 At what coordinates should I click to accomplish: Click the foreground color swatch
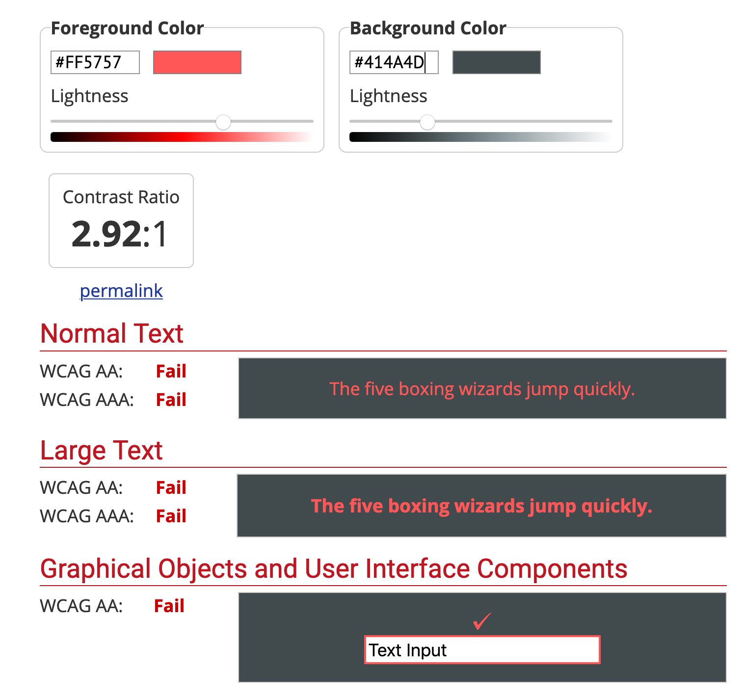[x=197, y=62]
